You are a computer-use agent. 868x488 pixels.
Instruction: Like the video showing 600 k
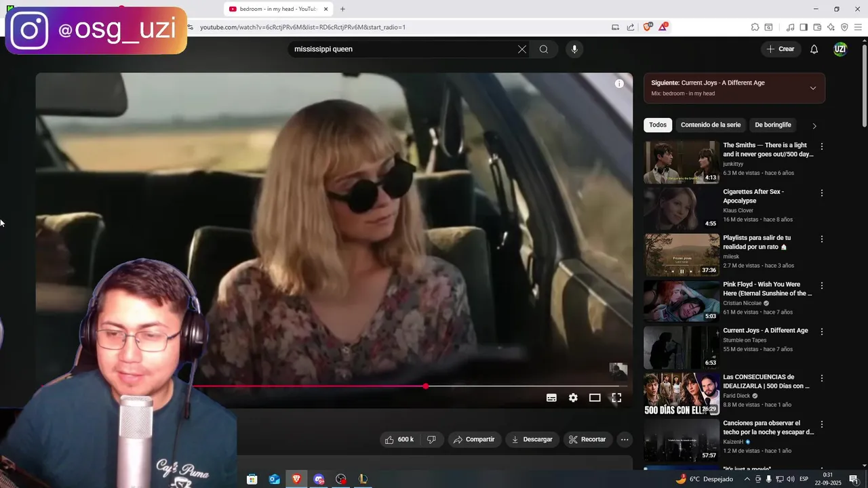point(399,439)
